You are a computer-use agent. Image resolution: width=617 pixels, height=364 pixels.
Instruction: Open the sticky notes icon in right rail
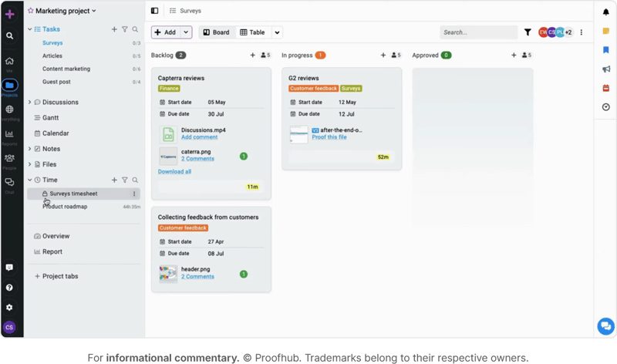pyautogui.click(x=606, y=31)
